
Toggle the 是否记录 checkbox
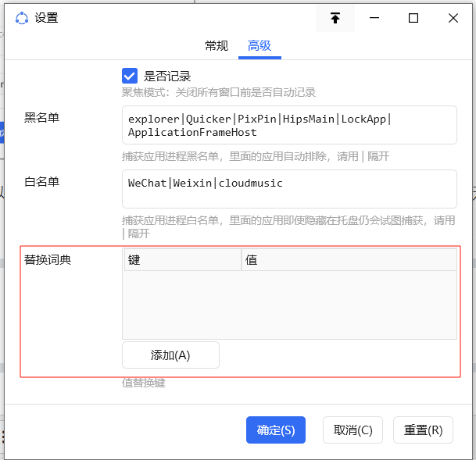click(130, 76)
